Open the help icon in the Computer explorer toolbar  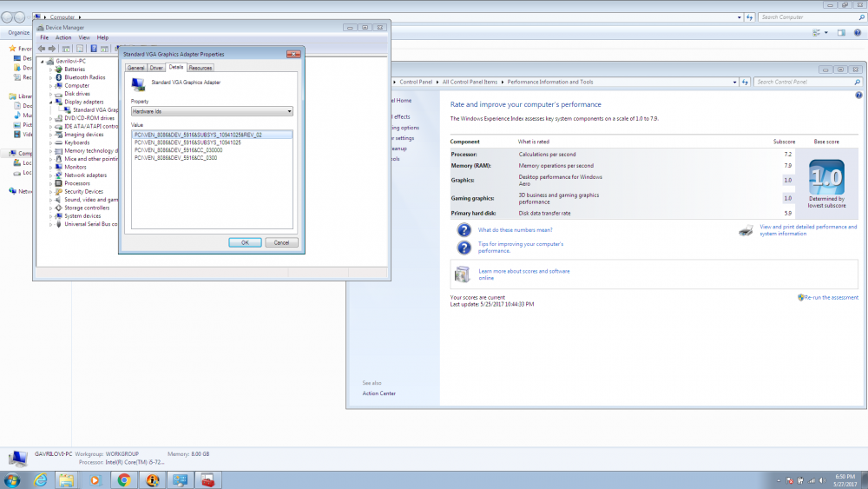point(857,33)
